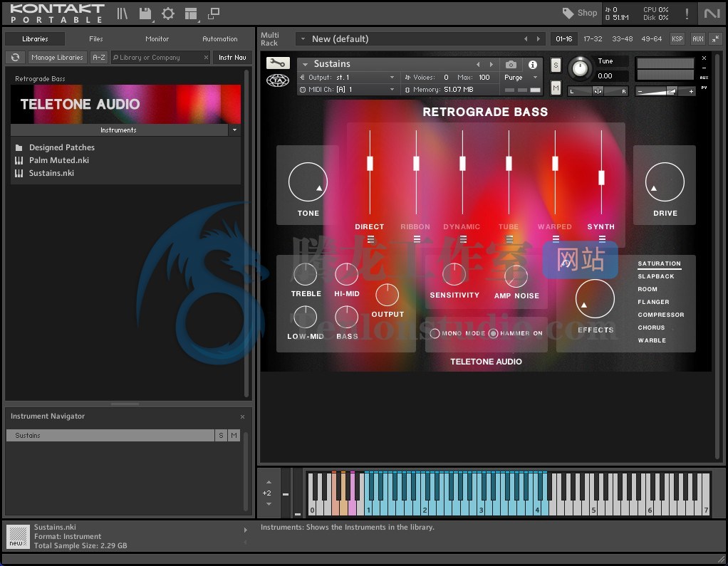Click the Native Instruments logo
Image resolution: width=728 pixels, height=566 pixels.
pos(712,14)
